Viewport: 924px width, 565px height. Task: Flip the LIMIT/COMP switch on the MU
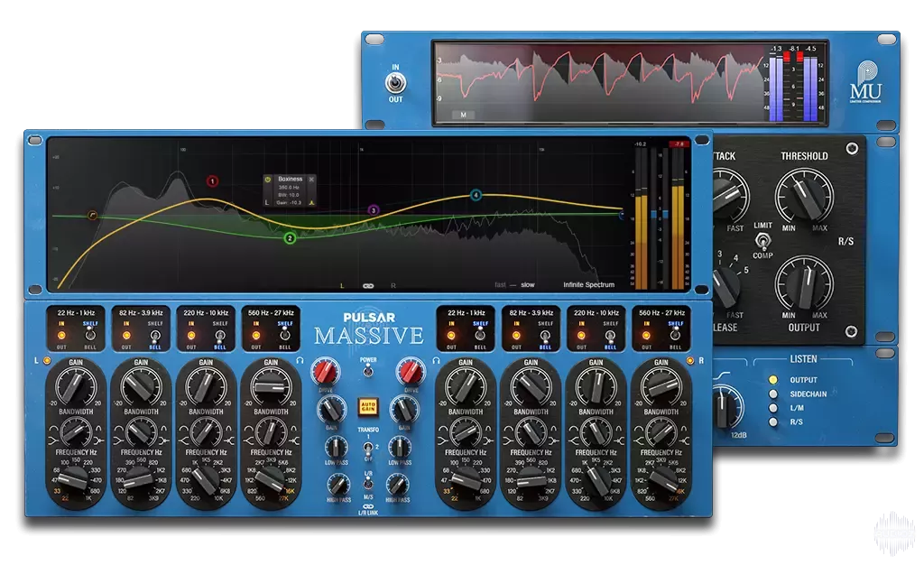click(x=762, y=240)
